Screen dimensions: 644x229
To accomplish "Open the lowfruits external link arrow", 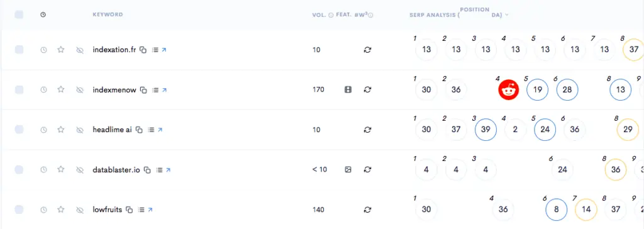I will 150,209.
